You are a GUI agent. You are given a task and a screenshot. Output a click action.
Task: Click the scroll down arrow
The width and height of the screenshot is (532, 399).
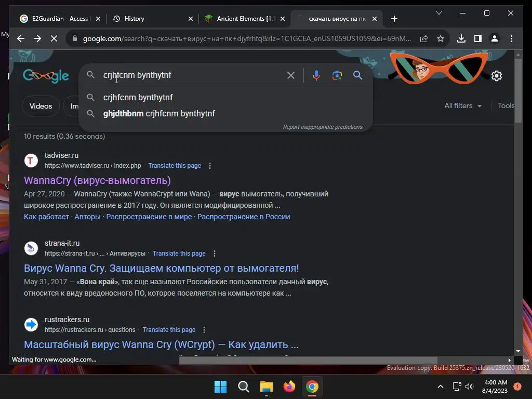(x=518, y=352)
